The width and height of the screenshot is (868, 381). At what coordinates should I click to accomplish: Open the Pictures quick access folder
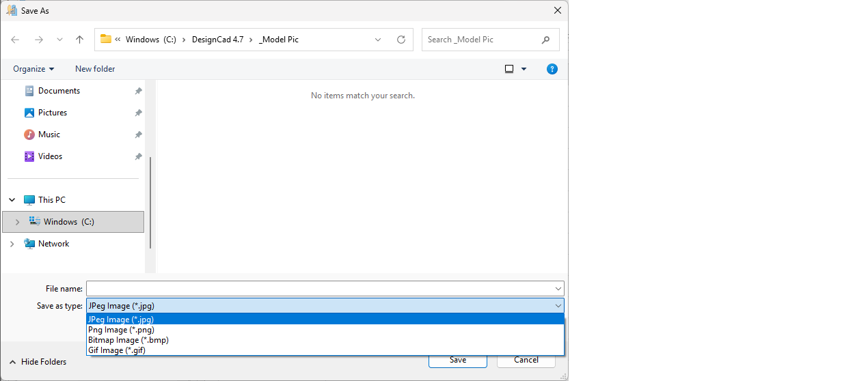point(53,113)
